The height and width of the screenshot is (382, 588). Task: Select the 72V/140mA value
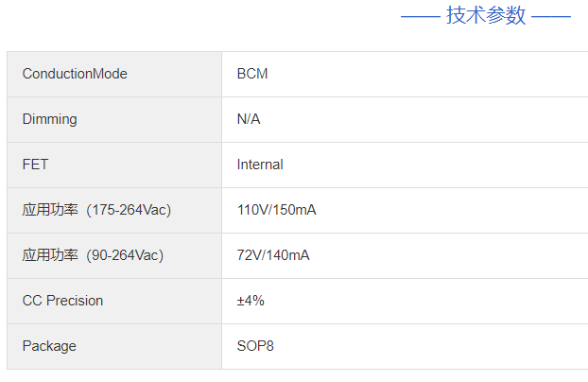pyautogui.click(x=273, y=255)
